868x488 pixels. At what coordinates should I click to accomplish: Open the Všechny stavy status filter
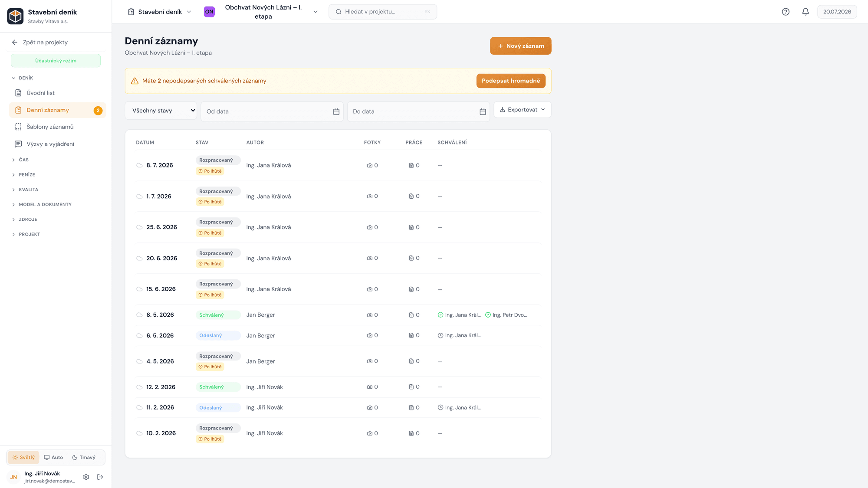(161, 111)
